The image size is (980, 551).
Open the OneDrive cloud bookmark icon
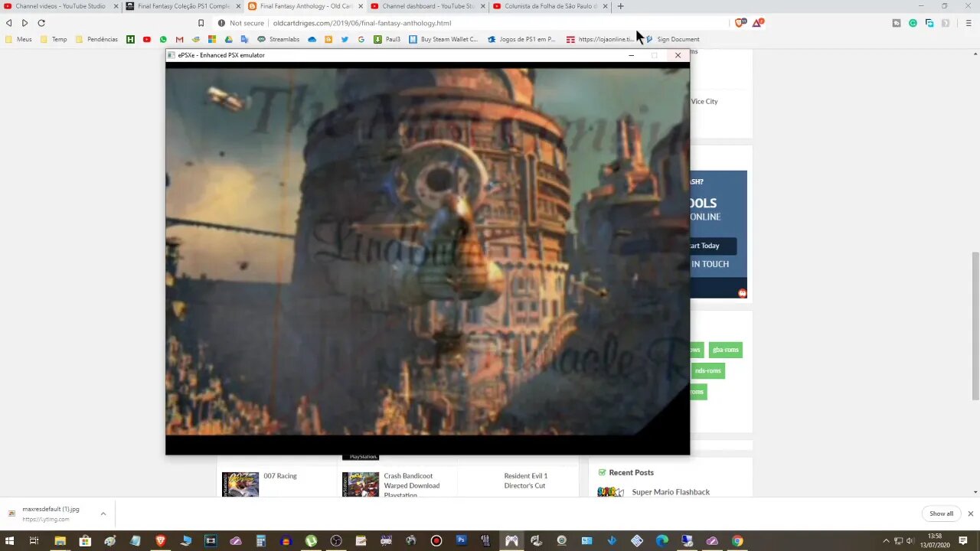312,39
